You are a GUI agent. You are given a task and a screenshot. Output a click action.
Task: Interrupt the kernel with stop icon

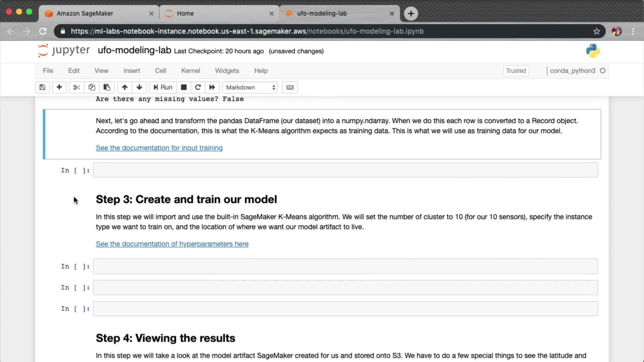(183, 87)
